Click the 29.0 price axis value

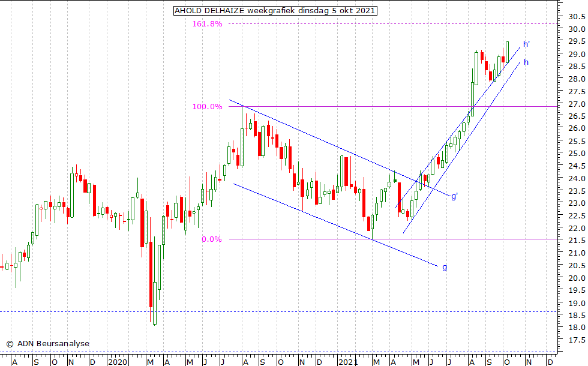(577, 54)
